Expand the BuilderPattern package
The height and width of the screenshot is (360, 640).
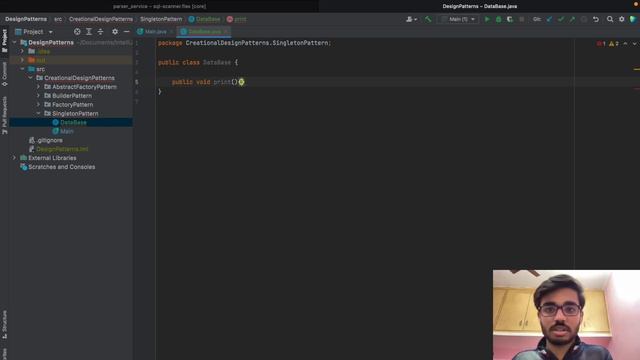point(38,96)
